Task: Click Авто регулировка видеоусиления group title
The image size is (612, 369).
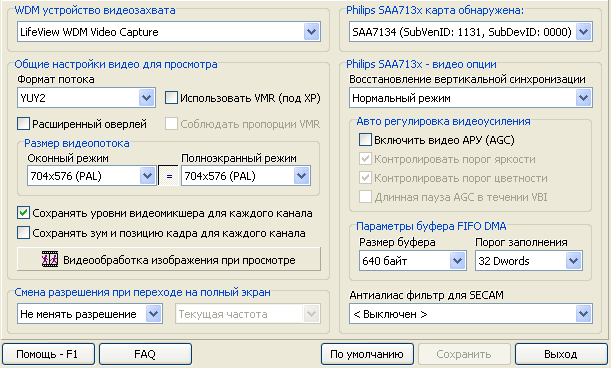Action: pyautogui.click(x=443, y=121)
